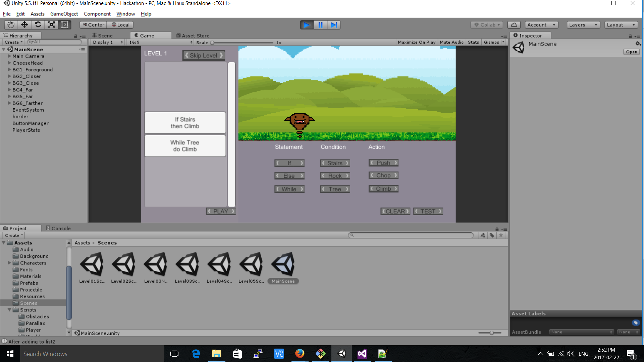
Task: Open the Layers dropdown
Action: 583,25
